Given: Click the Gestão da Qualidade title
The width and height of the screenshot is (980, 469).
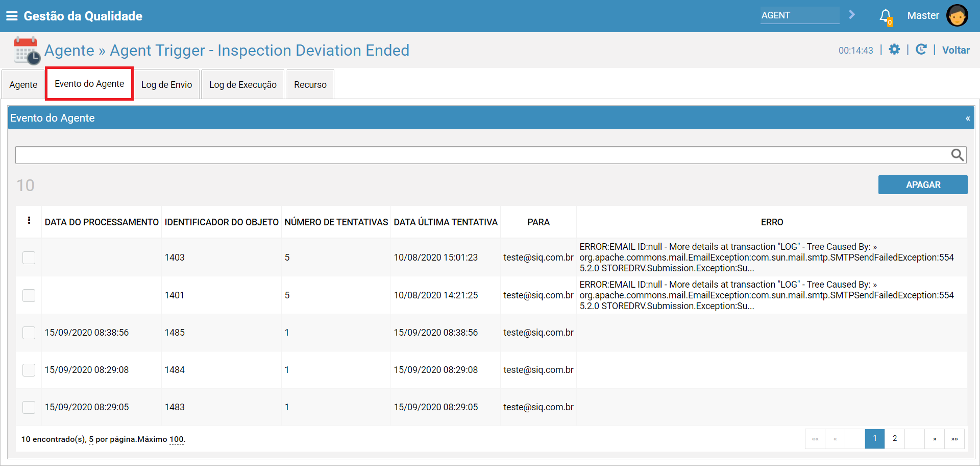Looking at the screenshot, I should [83, 16].
